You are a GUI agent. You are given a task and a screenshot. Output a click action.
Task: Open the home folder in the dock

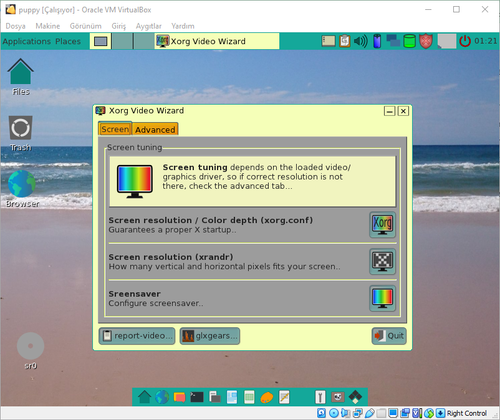(x=144, y=397)
